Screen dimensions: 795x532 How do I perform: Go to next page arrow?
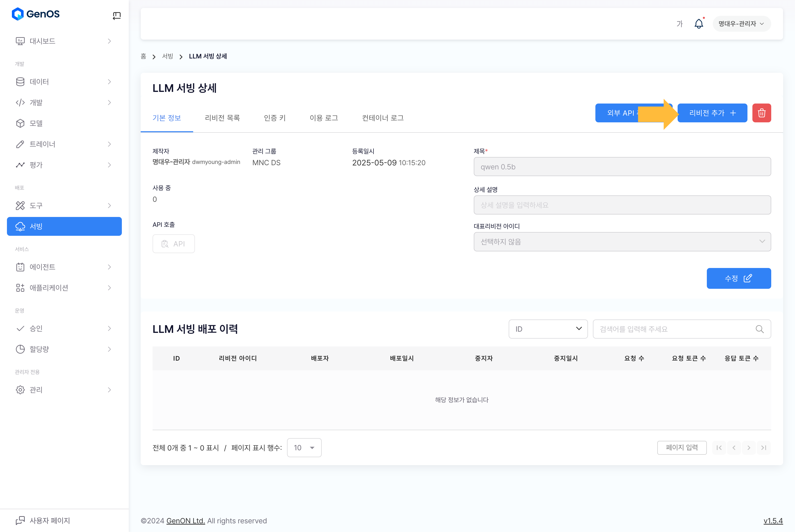coord(748,448)
